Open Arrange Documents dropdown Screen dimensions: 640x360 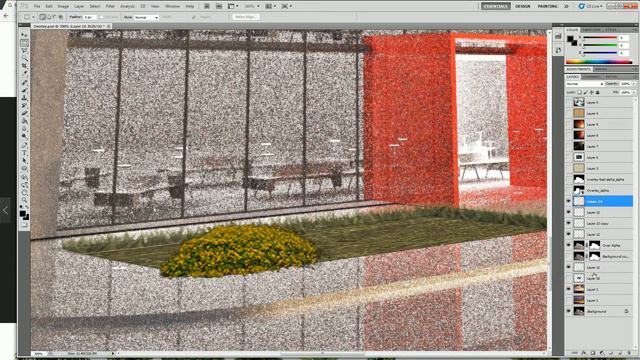[270, 6]
